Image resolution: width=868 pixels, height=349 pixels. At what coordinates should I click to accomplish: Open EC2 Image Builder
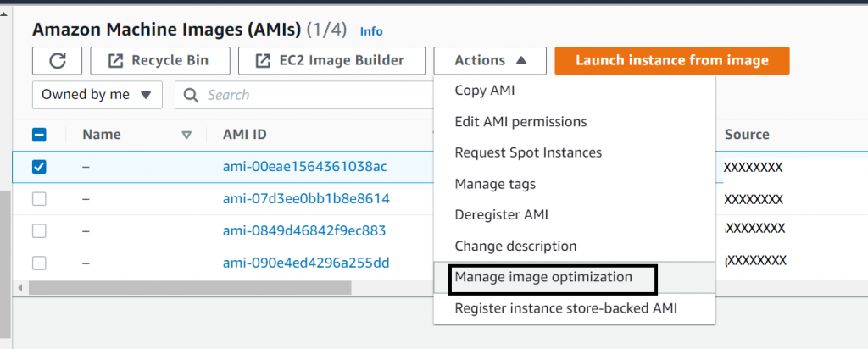(x=331, y=61)
